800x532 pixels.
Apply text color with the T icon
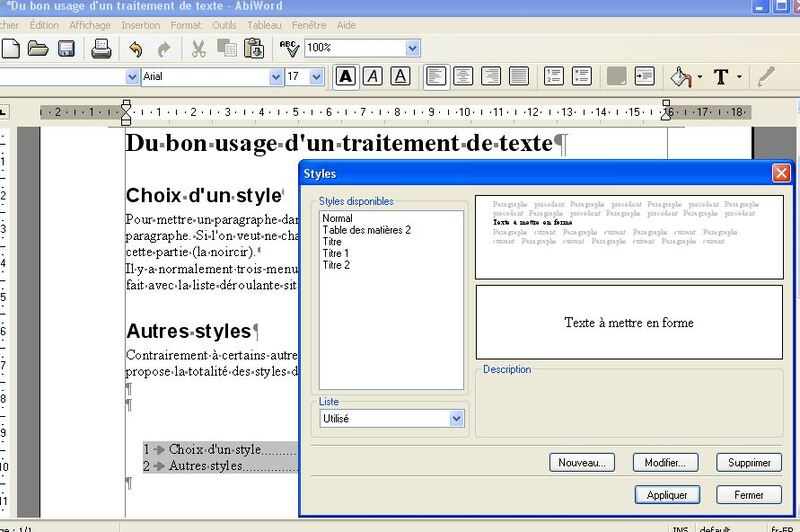pyautogui.click(x=721, y=77)
